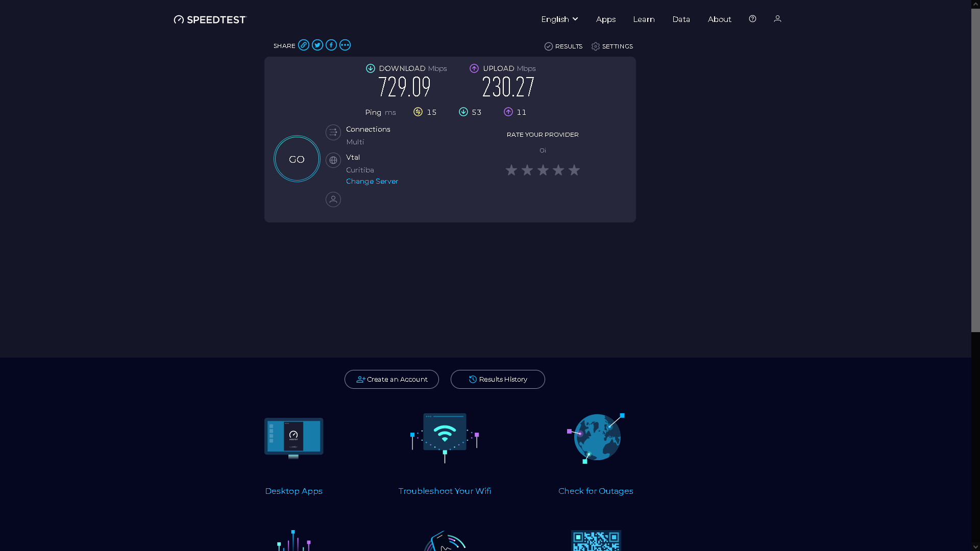Open the Data menu
The image size is (980, 551).
coord(681,19)
